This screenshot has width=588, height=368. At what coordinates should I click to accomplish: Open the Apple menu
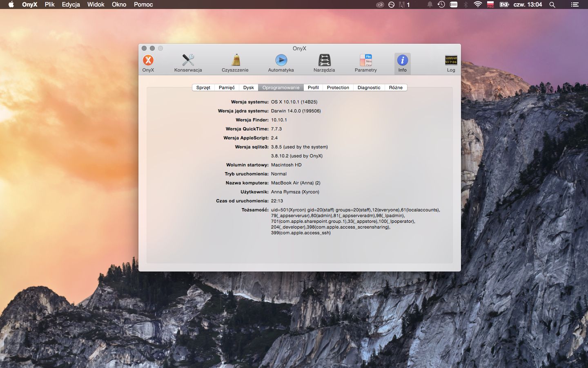11,4
